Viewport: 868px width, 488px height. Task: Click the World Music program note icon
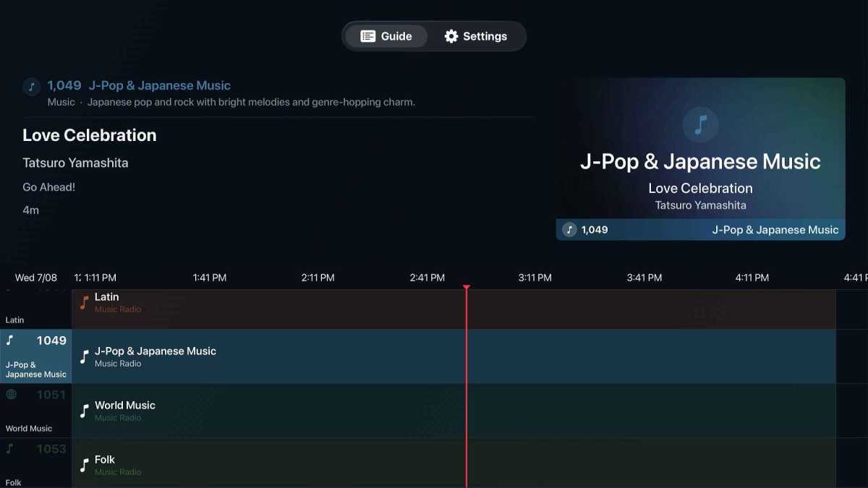coord(85,411)
